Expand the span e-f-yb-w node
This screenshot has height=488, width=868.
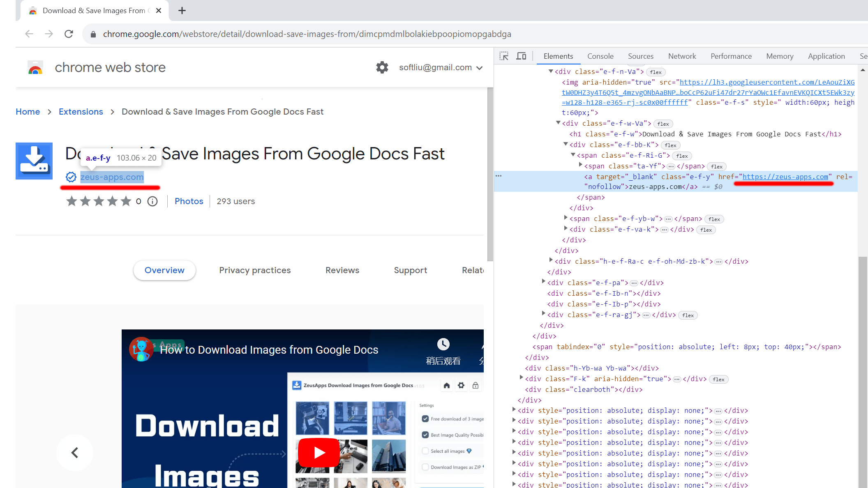[x=566, y=218]
